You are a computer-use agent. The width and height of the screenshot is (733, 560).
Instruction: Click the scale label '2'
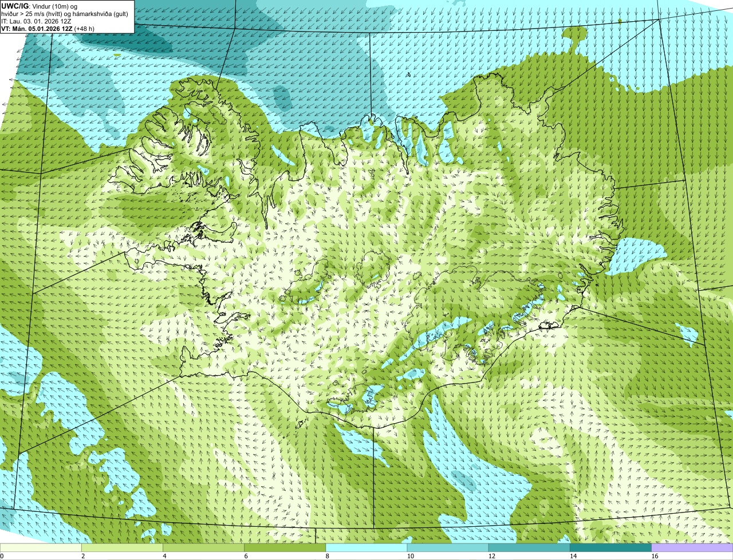pyautogui.click(x=83, y=556)
